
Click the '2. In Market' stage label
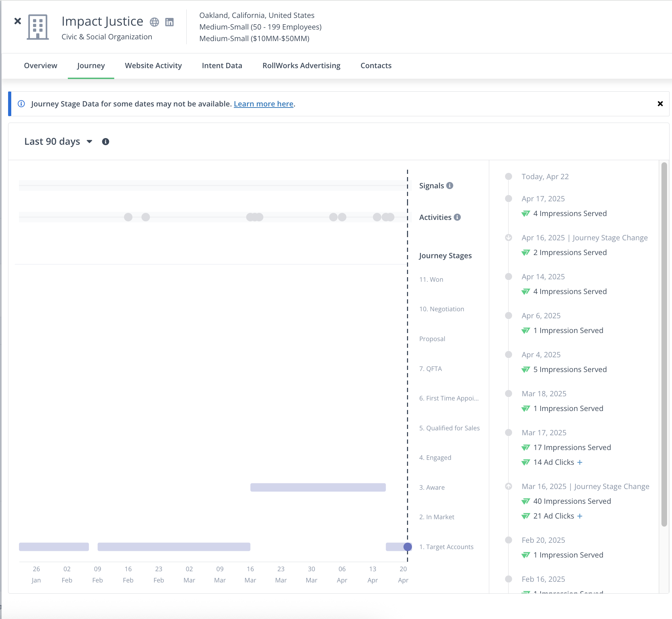tap(437, 517)
